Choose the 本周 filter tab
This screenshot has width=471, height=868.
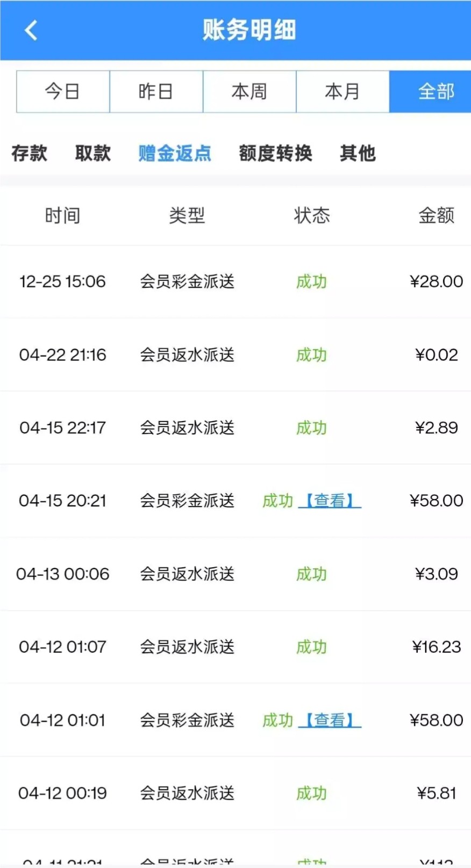(249, 91)
